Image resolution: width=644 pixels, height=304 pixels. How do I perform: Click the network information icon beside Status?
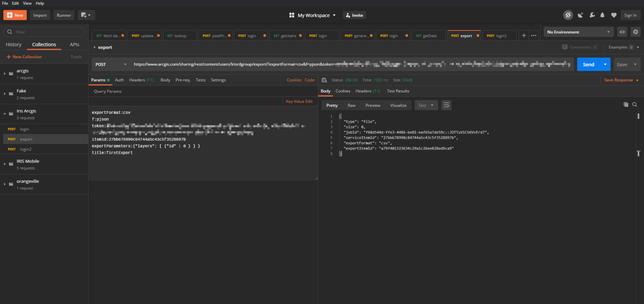324,80
